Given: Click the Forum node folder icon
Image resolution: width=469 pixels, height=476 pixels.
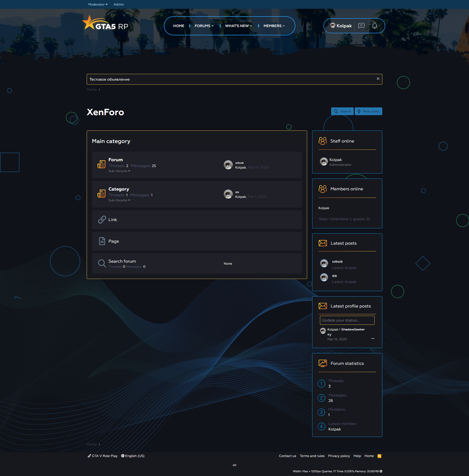Looking at the screenshot, I should tap(101, 165).
